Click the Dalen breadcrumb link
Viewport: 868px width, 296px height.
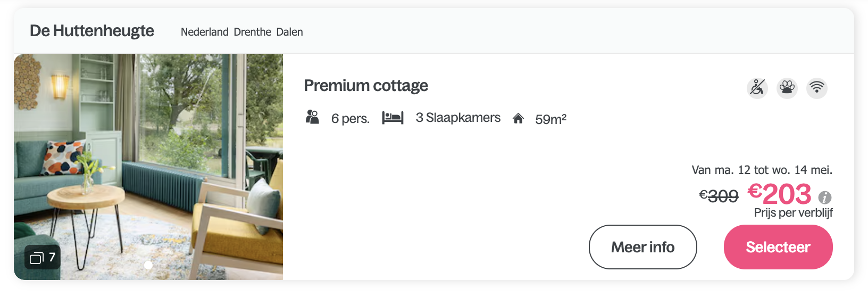pyautogui.click(x=290, y=32)
